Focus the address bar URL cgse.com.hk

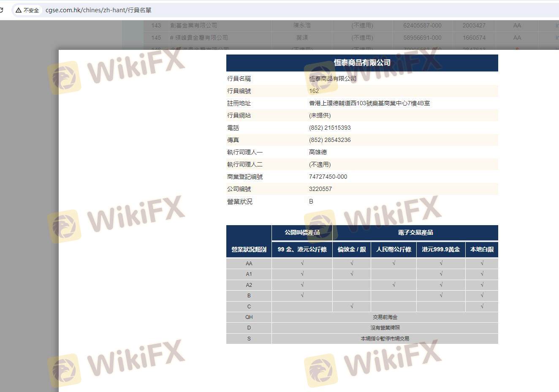(98, 10)
